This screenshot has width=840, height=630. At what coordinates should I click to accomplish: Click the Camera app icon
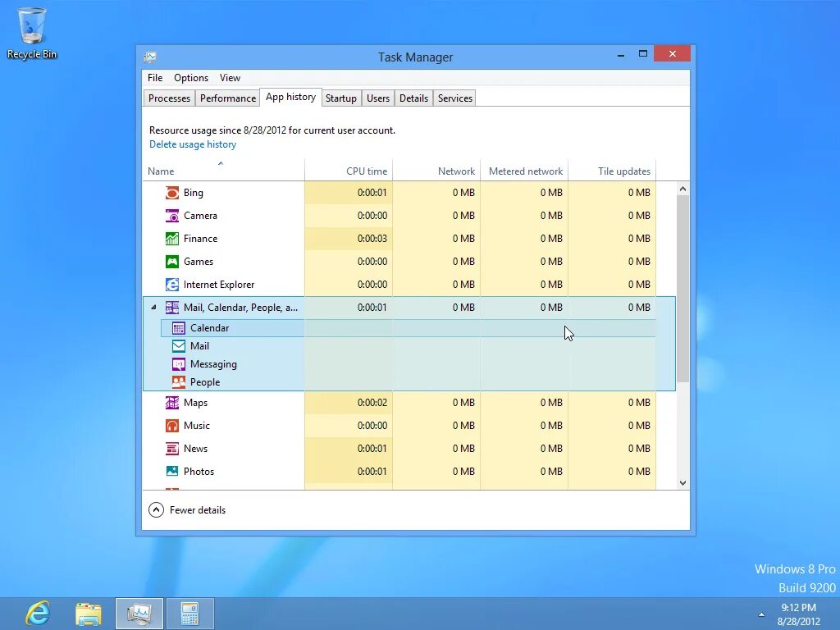pyautogui.click(x=172, y=216)
